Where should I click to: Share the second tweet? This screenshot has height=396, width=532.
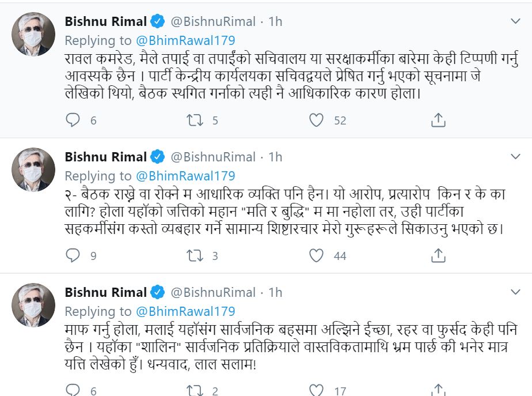pos(438,255)
